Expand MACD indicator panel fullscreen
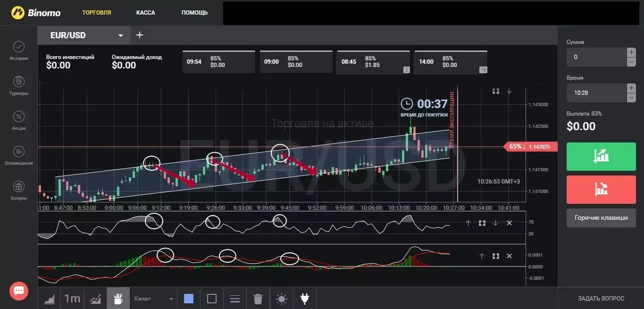This screenshot has width=644, height=309. tap(496, 256)
